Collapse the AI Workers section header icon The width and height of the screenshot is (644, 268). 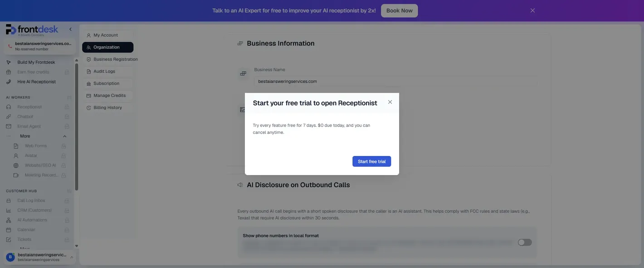coord(69,97)
